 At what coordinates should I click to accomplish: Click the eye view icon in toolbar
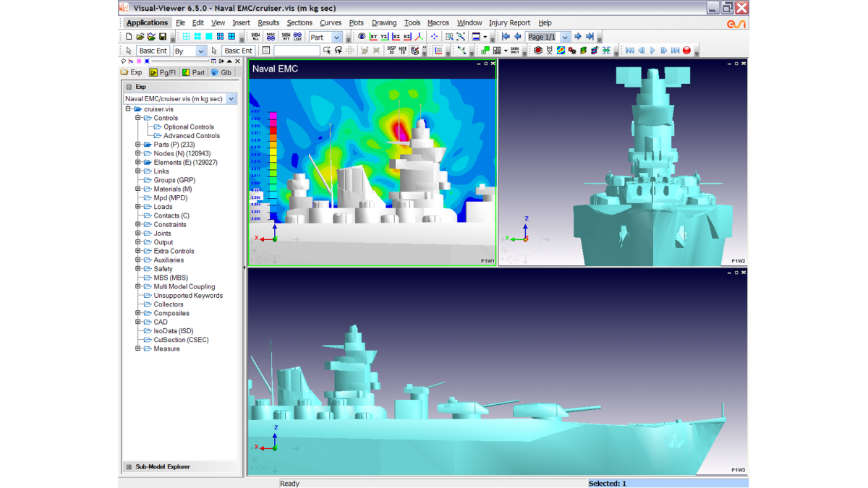coord(362,37)
